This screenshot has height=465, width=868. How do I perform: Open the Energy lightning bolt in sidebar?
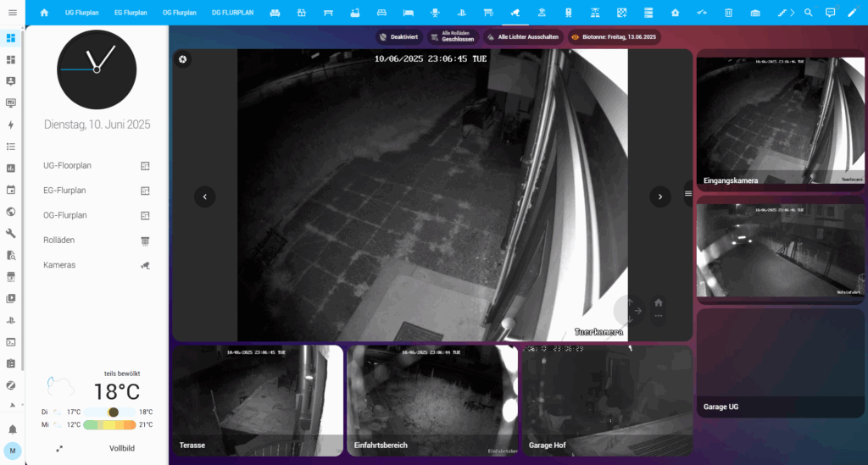[10, 125]
